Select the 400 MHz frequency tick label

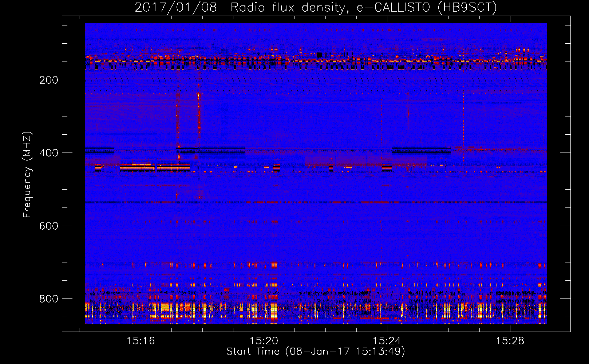(49, 153)
